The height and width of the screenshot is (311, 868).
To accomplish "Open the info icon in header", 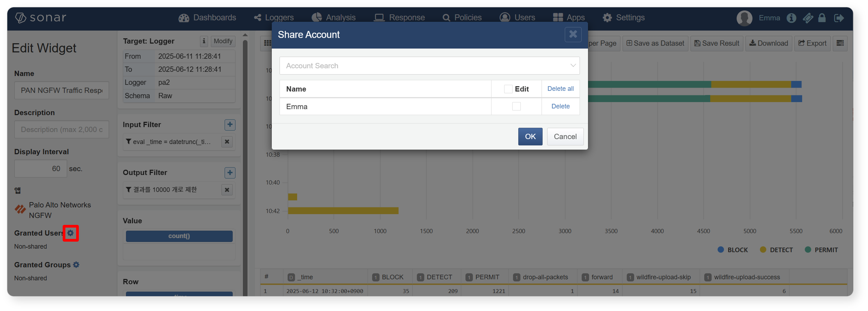I will click(x=791, y=18).
